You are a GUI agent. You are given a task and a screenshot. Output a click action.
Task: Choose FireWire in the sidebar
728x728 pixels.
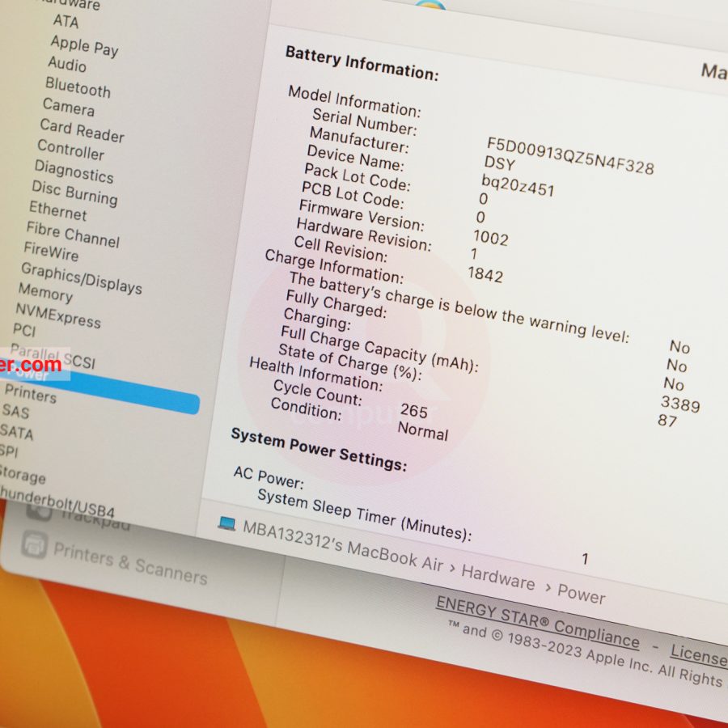click(x=52, y=252)
